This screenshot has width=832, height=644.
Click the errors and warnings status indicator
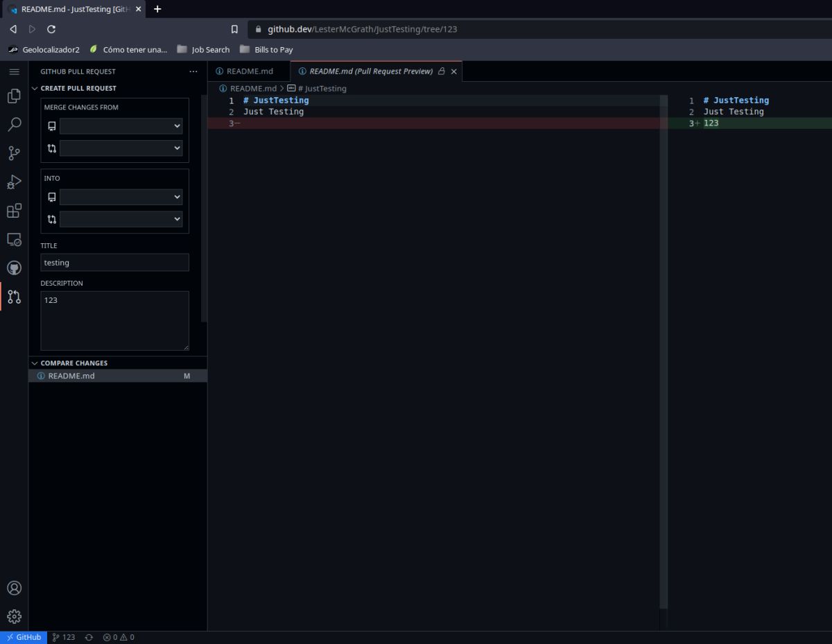(119, 637)
